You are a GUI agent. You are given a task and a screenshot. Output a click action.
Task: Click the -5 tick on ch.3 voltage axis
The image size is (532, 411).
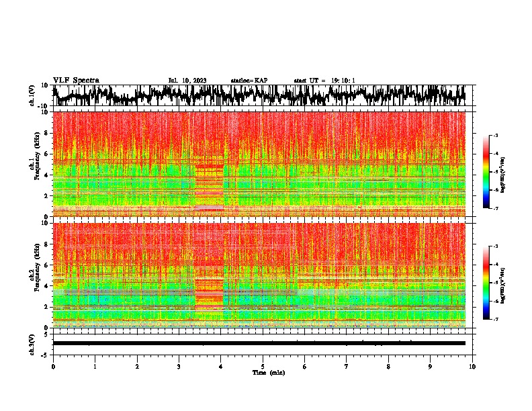pyautogui.click(x=46, y=355)
